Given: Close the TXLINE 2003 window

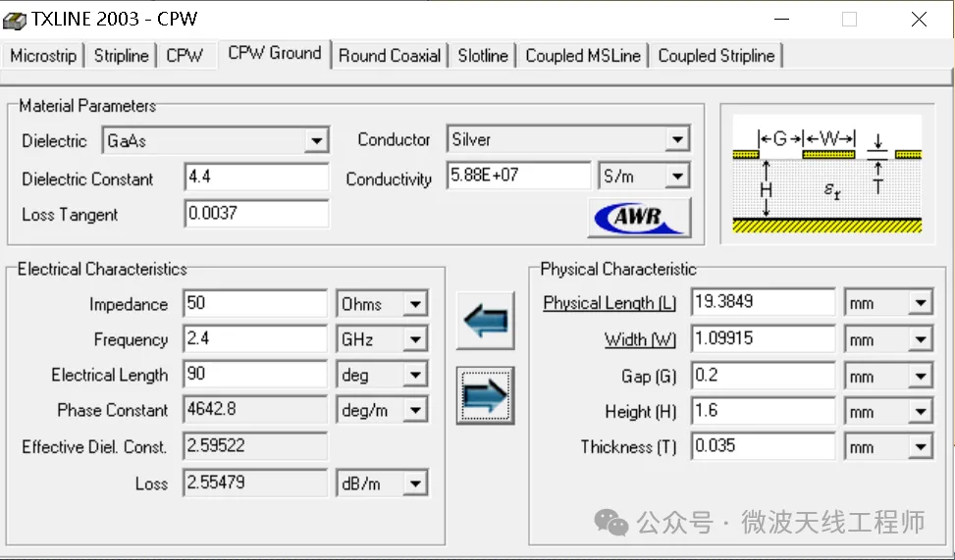Looking at the screenshot, I should tap(919, 20).
